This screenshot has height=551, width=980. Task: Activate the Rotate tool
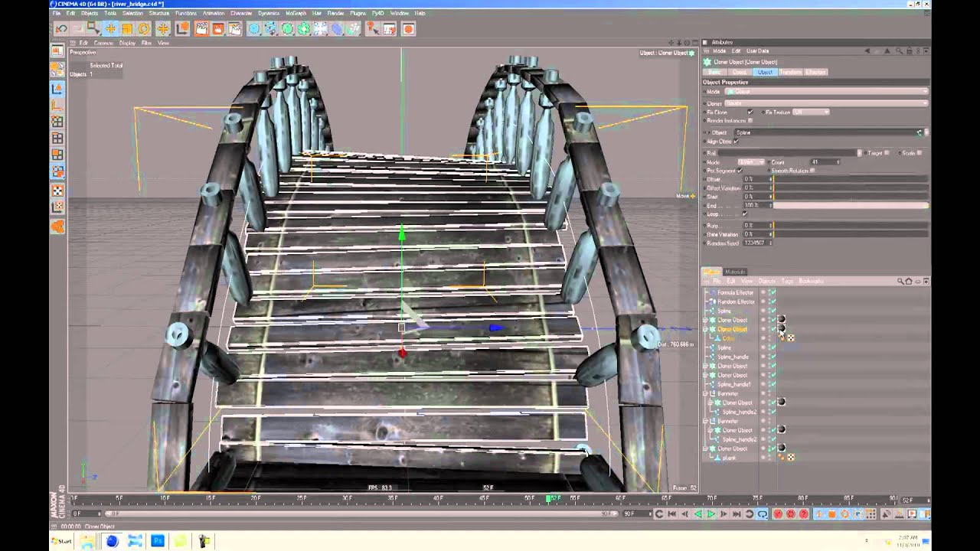pos(144,29)
